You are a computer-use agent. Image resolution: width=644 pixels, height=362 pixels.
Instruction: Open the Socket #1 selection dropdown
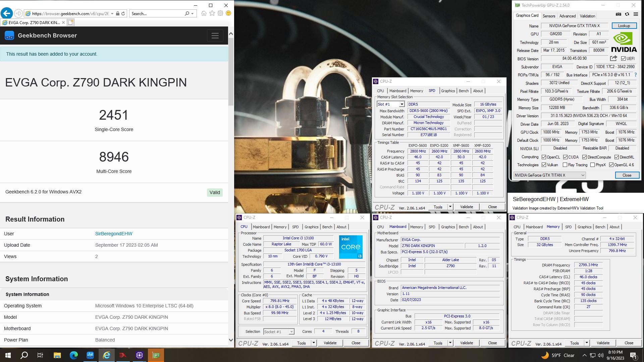pos(279,331)
